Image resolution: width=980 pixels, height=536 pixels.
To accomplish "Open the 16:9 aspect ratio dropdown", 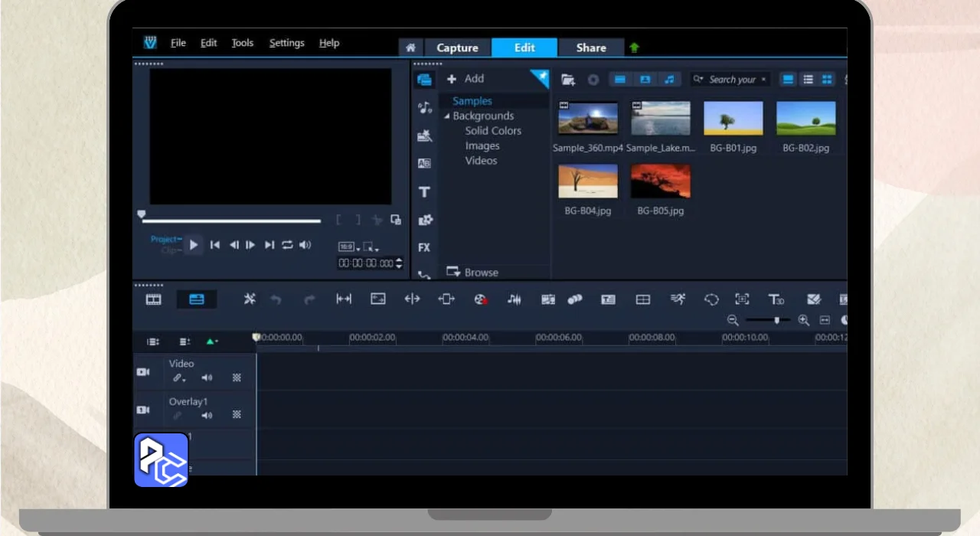I will pos(349,247).
